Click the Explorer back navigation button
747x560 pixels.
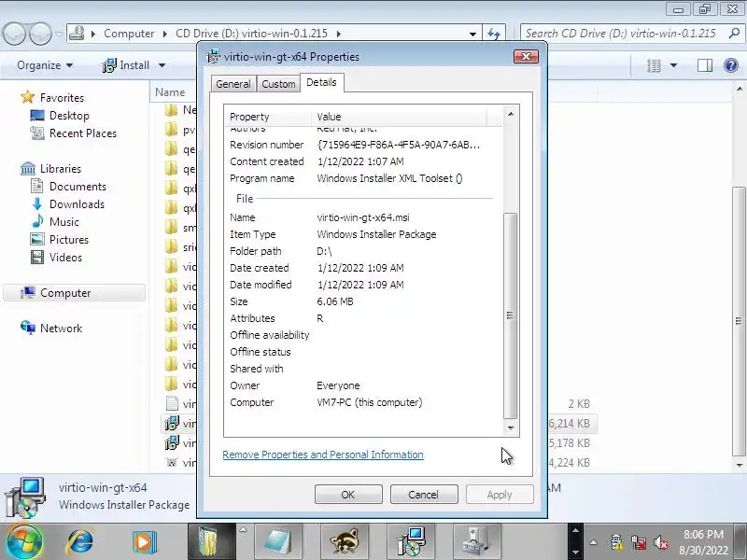pyautogui.click(x=13, y=34)
